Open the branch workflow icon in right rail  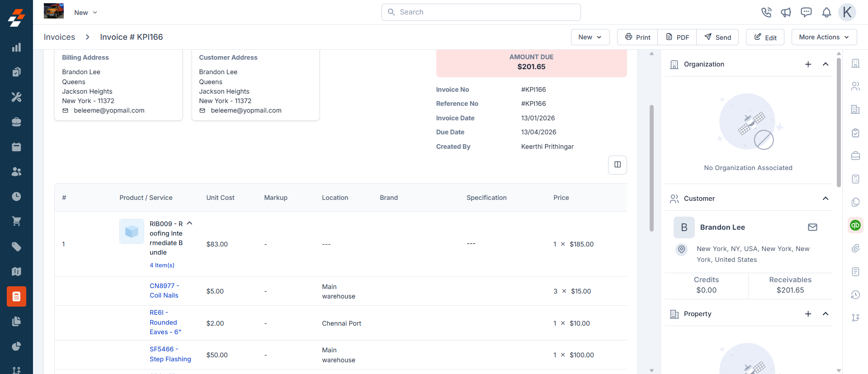pyautogui.click(x=855, y=318)
